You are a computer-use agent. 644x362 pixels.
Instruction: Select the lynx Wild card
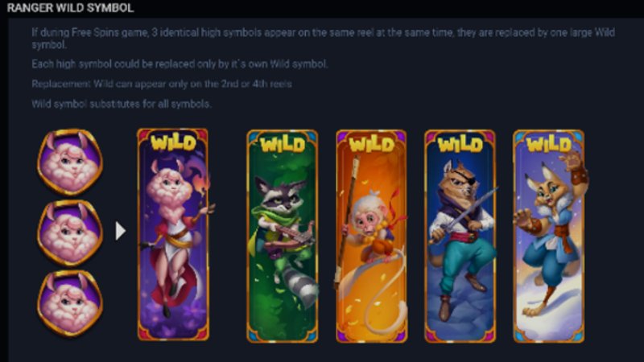[549, 236]
